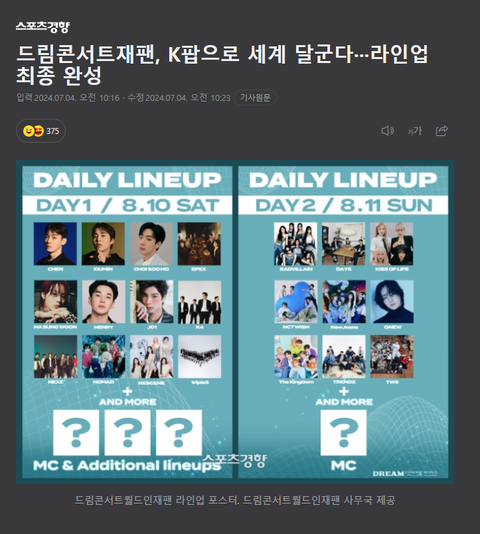
Task: Click the ONEW artist photo
Action: (x=392, y=302)
